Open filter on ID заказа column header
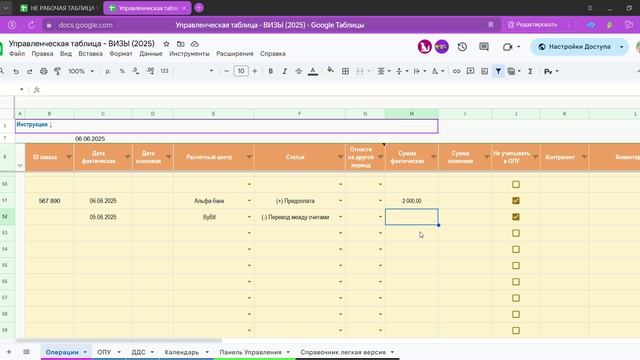The width and height of the screenshot is (640, 360). tap(69, 157)
